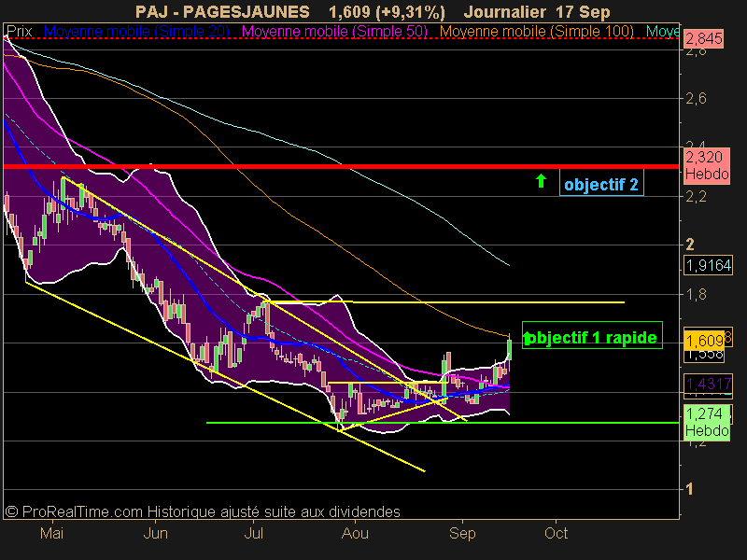Screen dimensions: 747x560
Task: Click the Sep month label
Action: pyautogui.click(x=462, y=533)
